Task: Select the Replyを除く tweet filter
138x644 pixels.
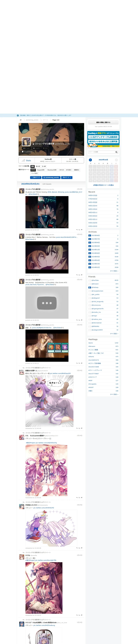Action: pyautogui.click(x=41, y=170)
